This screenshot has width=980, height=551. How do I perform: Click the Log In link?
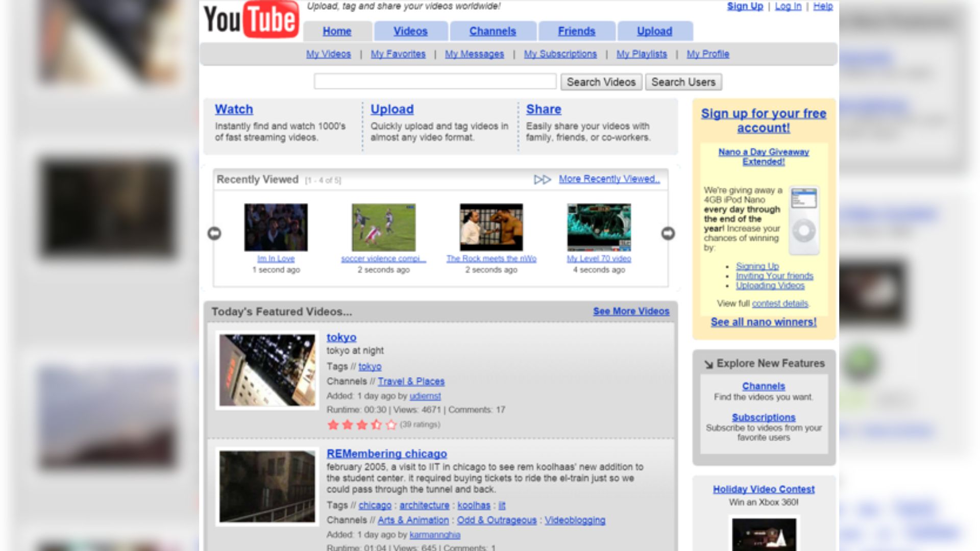click(788, 6)
